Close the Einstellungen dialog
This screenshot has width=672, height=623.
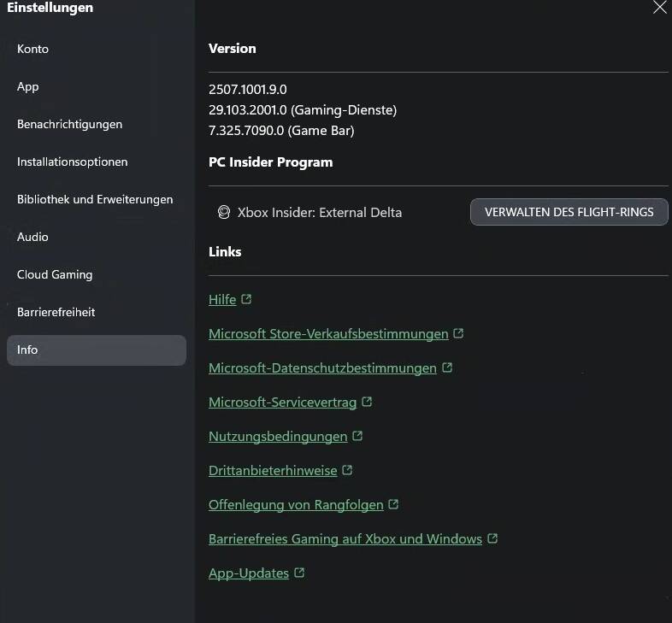[660, 8]
